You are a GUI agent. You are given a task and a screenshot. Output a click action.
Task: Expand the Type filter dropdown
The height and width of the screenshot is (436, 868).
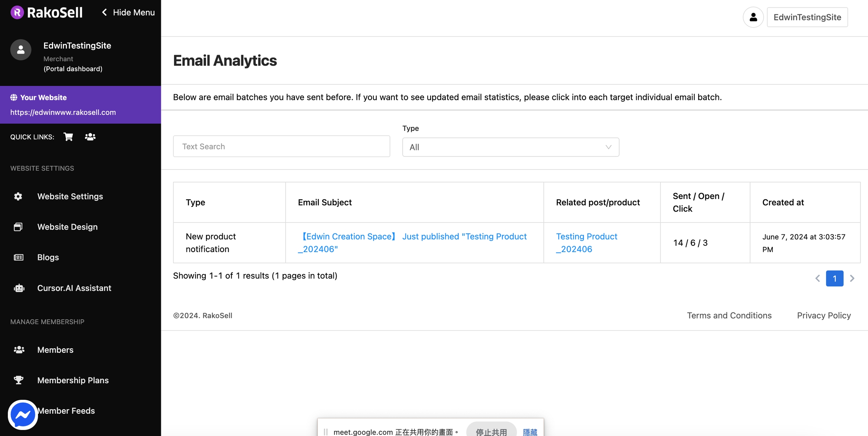tap(510, 147)
